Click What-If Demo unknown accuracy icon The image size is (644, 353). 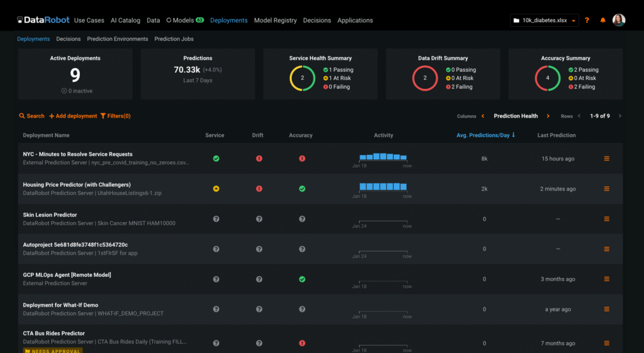(303, 309)
